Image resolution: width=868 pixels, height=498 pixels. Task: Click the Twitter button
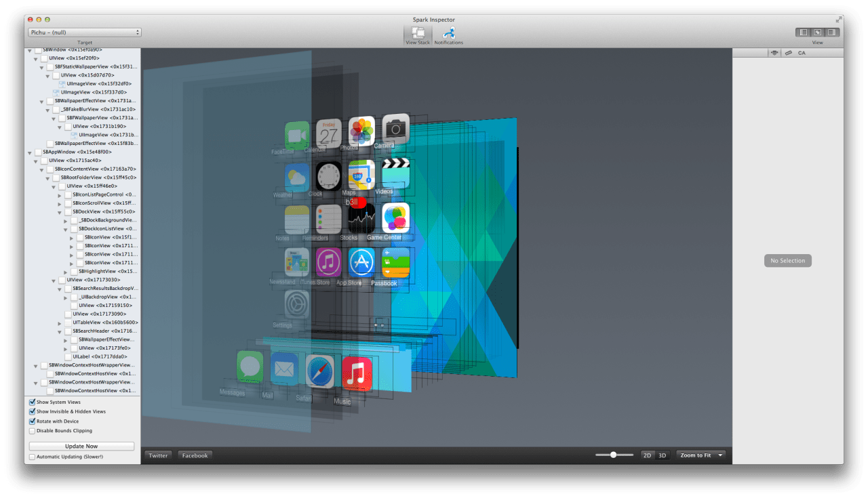158,455
